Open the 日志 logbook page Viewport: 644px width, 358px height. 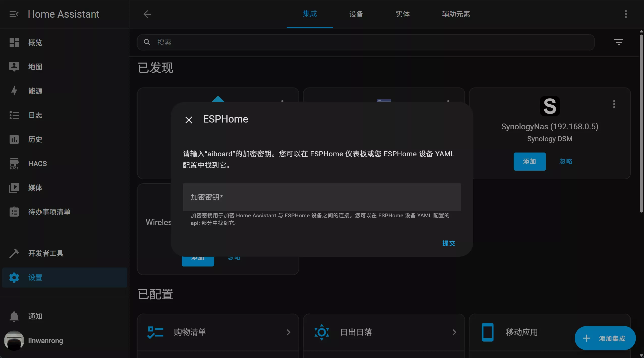65,115
